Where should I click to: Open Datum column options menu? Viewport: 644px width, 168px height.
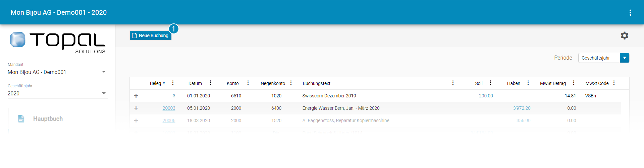pyautogui.click(x=210, y=83)
